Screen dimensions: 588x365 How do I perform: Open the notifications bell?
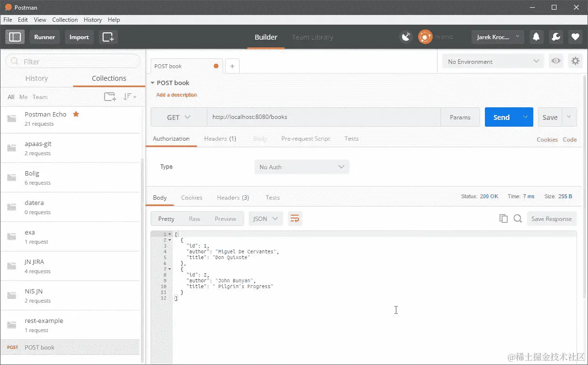click(536, 37)
